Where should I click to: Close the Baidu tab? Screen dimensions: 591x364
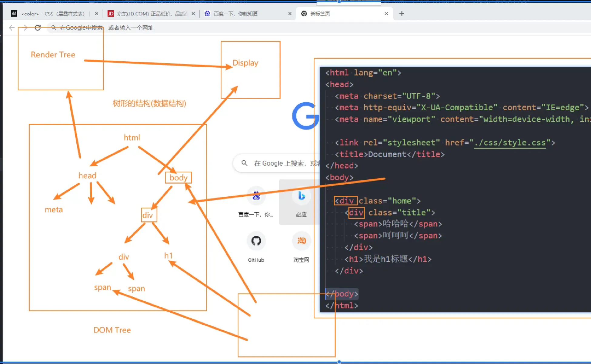pos(290,14)
